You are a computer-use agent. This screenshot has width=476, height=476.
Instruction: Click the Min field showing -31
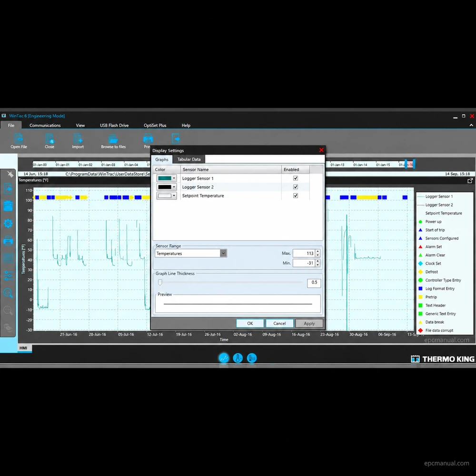(304, 263)
